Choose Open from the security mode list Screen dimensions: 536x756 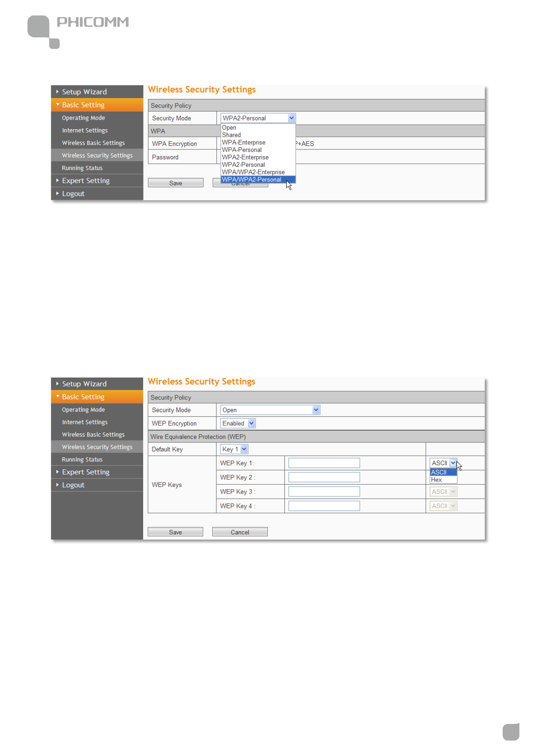coord(258,128)
